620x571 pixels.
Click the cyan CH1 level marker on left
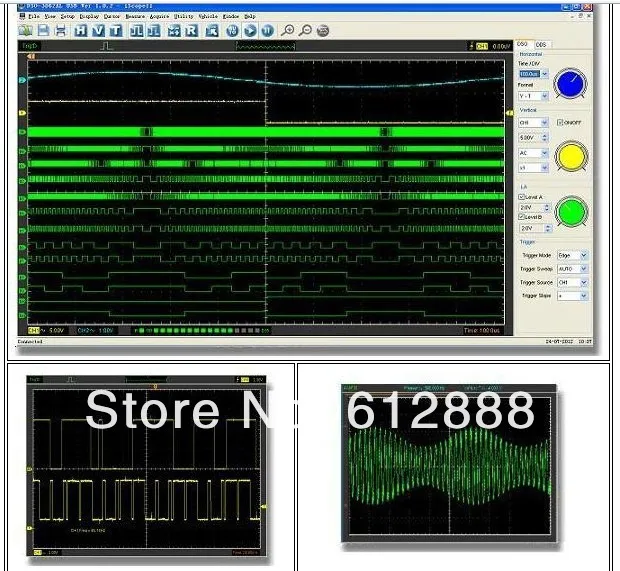(22, 80)
